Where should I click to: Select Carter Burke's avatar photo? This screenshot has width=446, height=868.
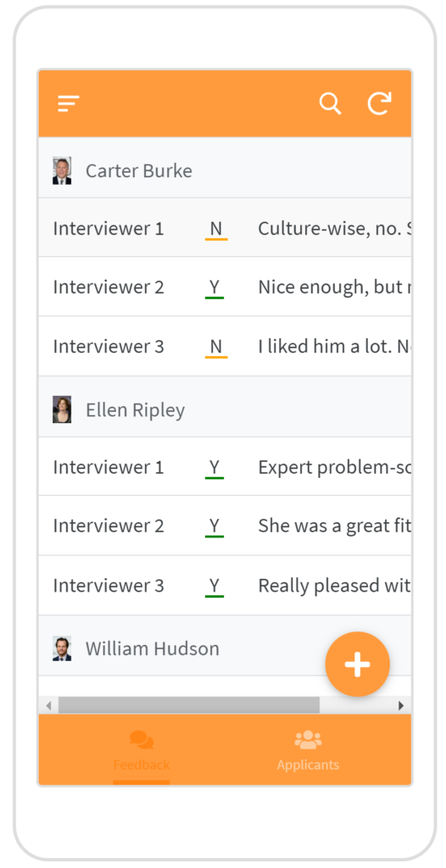[x=62, y=170]
